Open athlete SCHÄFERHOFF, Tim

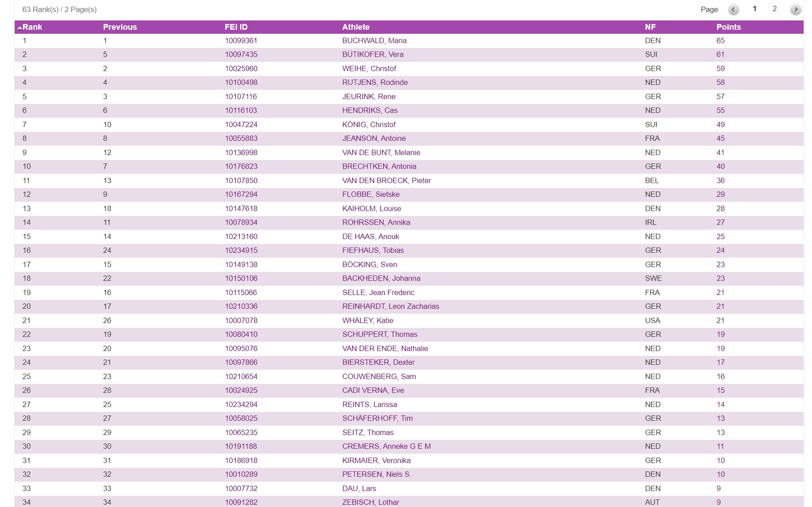378,418
